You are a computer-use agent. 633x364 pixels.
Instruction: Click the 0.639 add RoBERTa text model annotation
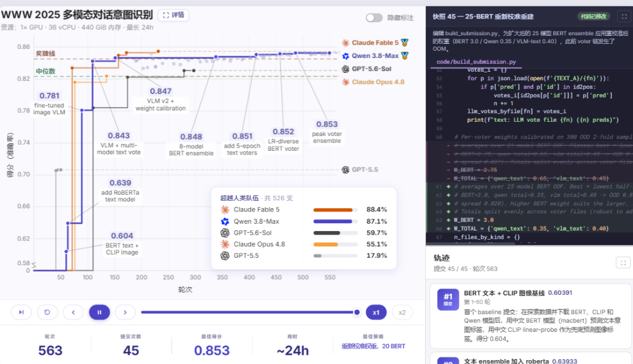pos(120,190)
